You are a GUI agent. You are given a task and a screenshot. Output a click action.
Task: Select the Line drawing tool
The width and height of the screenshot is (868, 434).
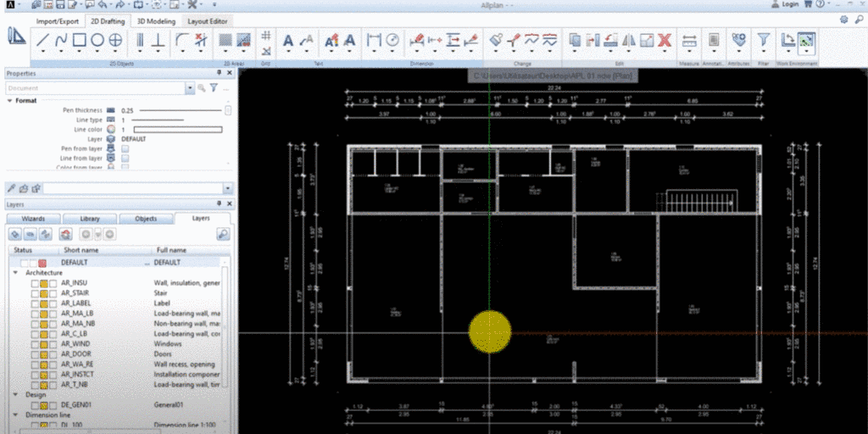click(43, 40)
